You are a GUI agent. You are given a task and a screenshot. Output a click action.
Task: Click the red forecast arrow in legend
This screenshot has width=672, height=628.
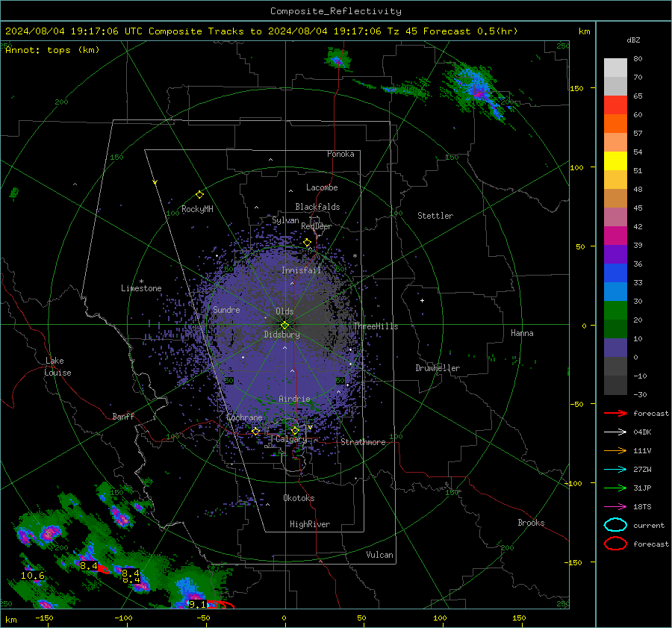point(615,413)
